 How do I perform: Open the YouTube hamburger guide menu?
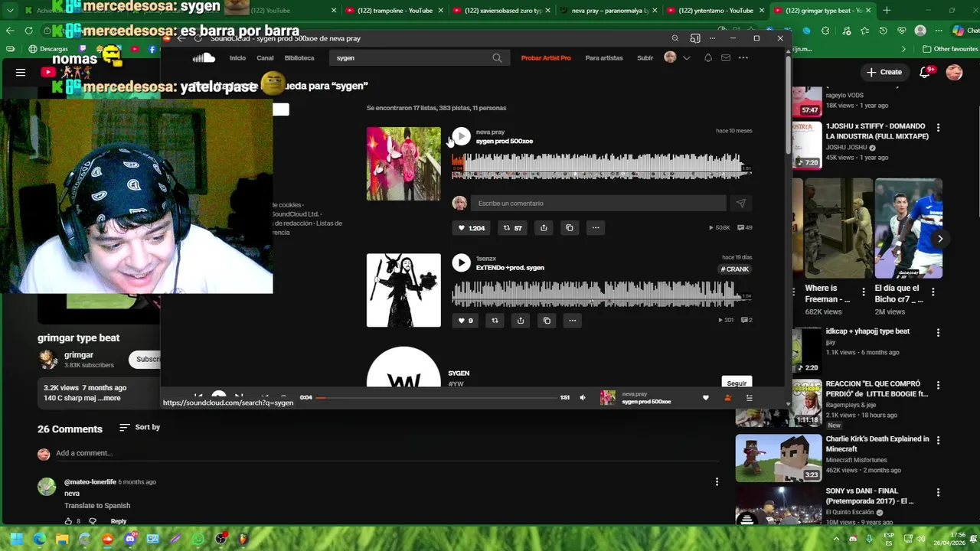tap(21, 72)
